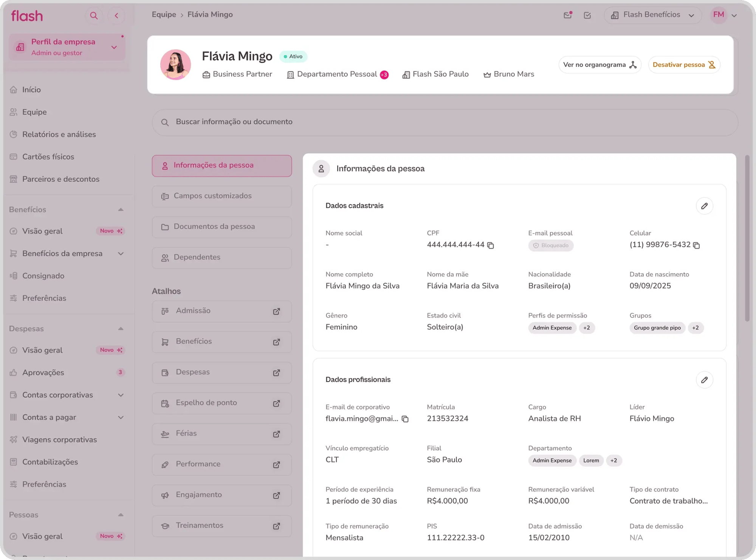Collapse the Despesas sidebar section
The width and height of the screenshot is (756, 560).
[121, 329]
